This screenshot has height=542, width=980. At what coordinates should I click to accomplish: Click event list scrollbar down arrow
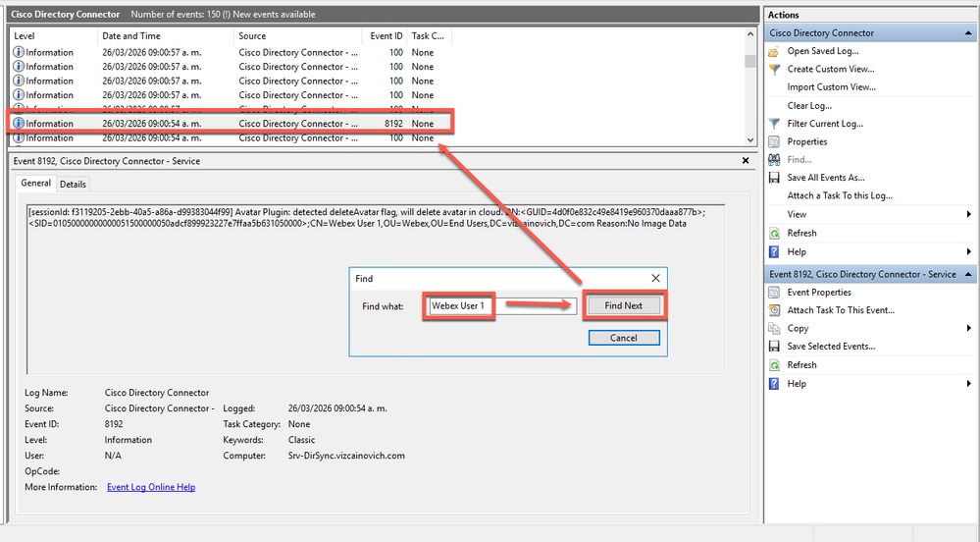tap(750, 140)
